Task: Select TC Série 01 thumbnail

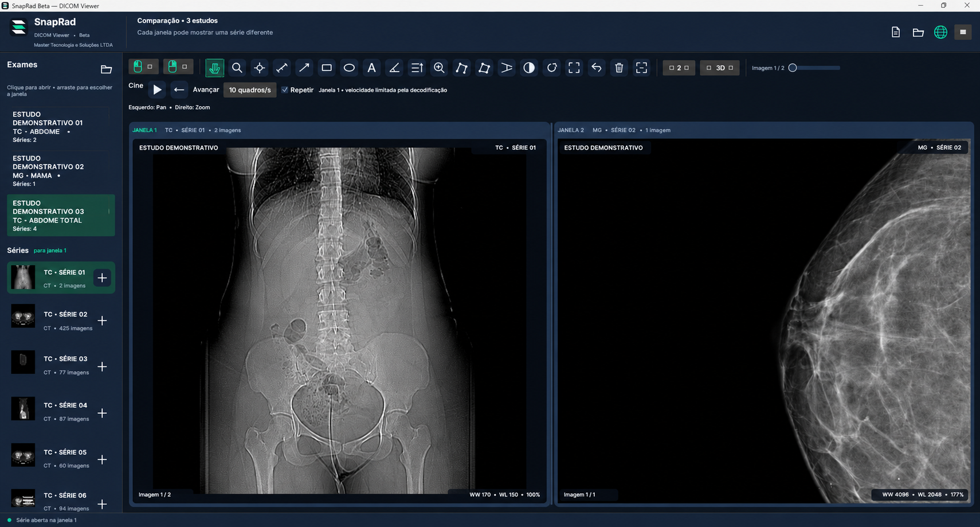Action: tap(23, 278)
